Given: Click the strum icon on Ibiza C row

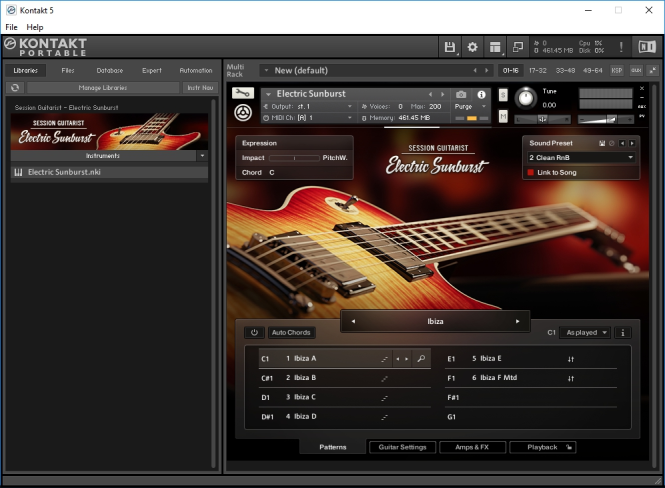Looking at the screenshot, I should 384,398.
